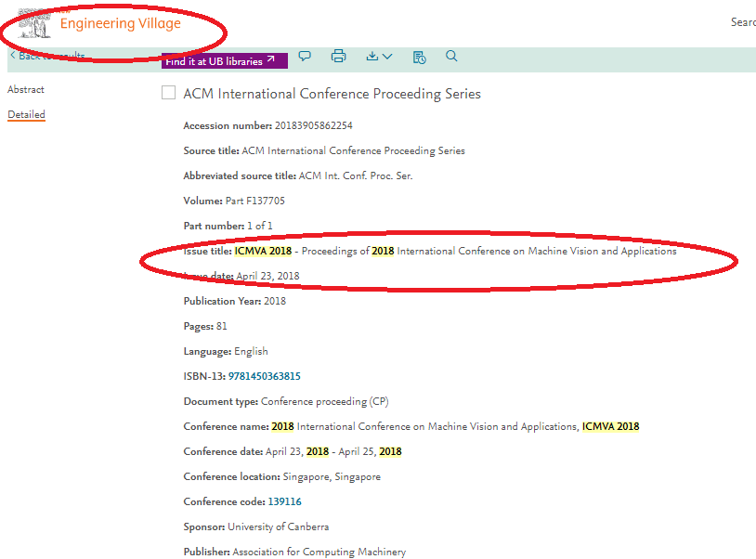
Task: Click Language value English
Action: (251, 351)
